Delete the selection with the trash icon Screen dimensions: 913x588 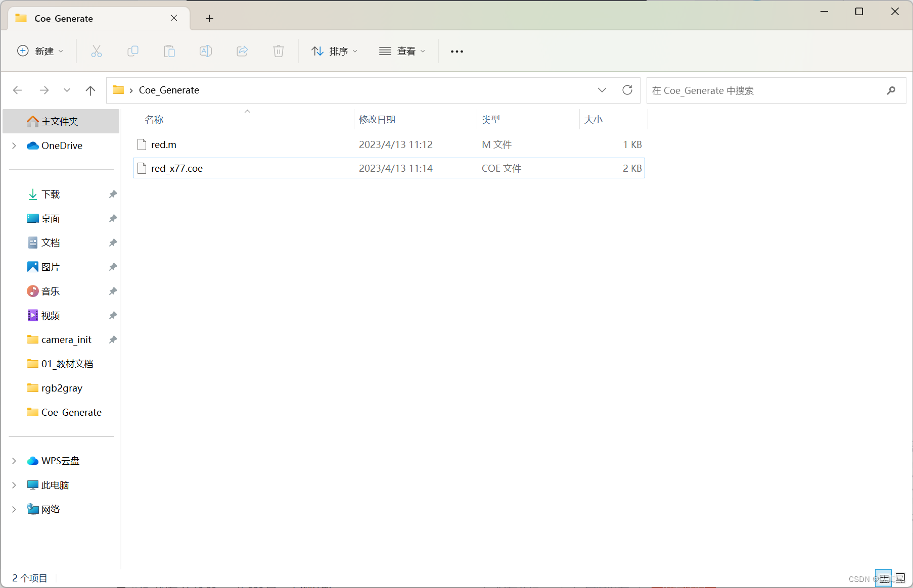[x=279, y=51]
